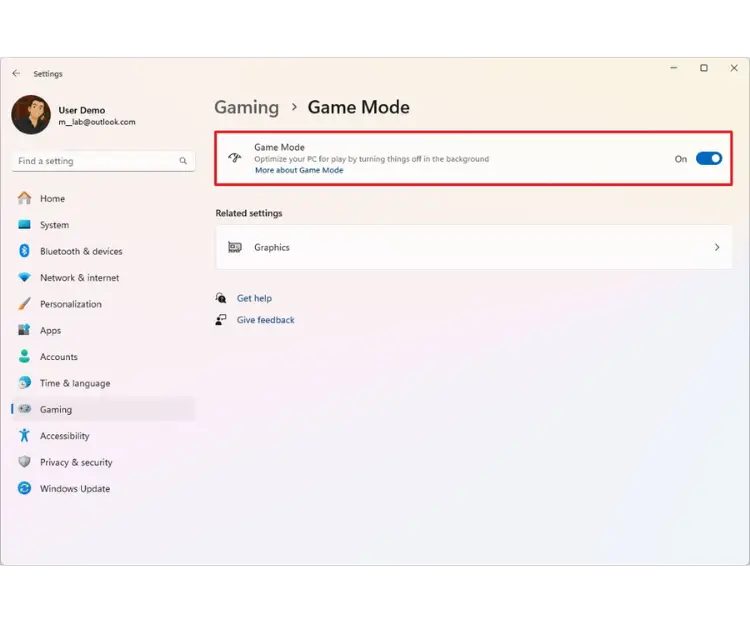This screenshot has height=628, width=750.
Task: Click the Give feedback person icon
Action: pos(221,320)
